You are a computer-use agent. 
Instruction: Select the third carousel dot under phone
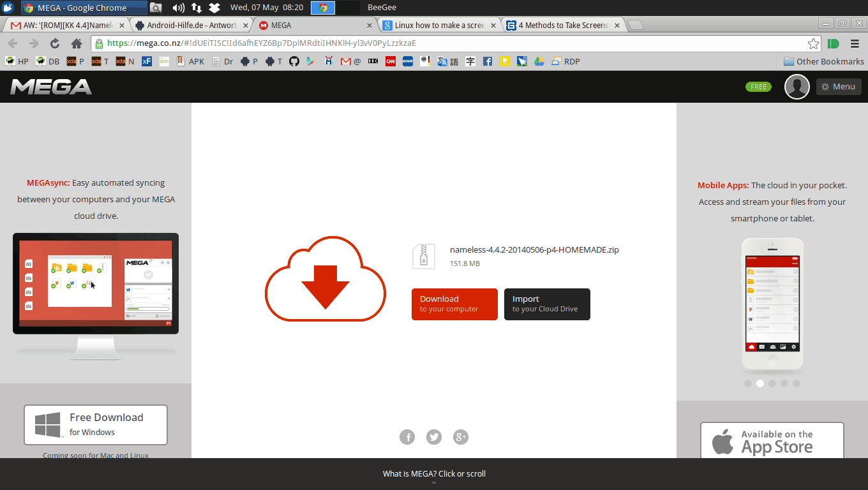click(772, 383)
